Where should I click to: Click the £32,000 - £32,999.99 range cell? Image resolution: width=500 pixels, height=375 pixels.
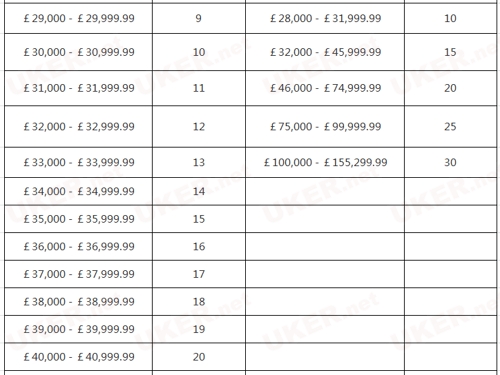[x=79, y=127]
